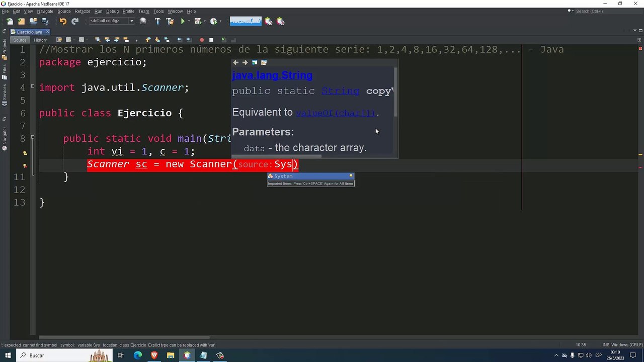Run project with green play icon
Screen dimensions: 644x362
click(x=183, y=21)
